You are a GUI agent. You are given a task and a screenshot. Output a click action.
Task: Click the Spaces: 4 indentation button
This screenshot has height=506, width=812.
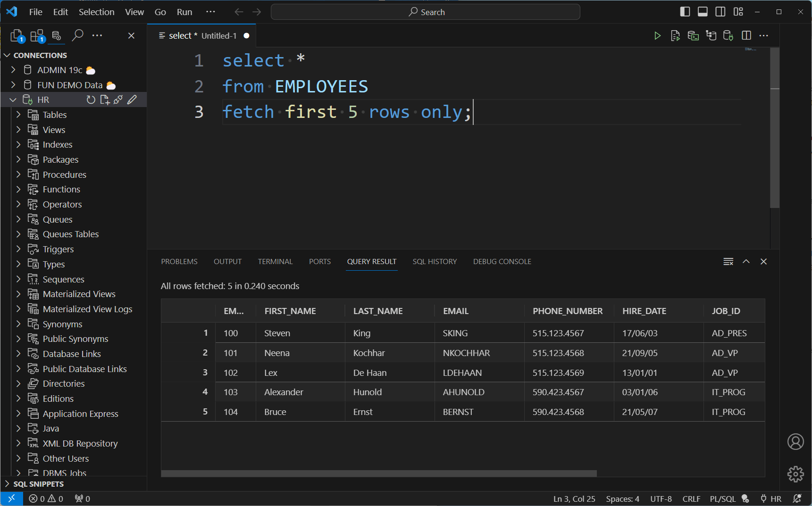pos(622,498)
